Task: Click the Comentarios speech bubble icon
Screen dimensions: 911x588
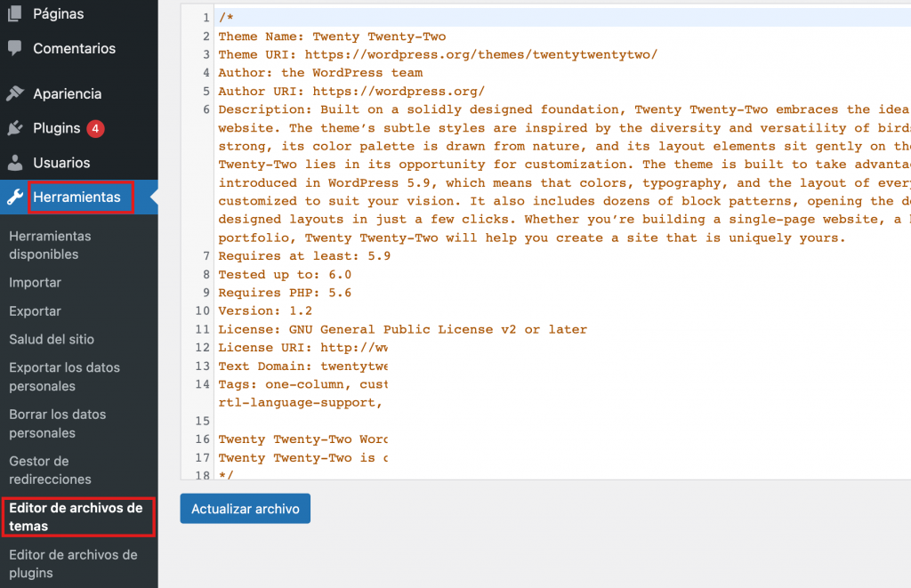Action: tap(14, 49)
